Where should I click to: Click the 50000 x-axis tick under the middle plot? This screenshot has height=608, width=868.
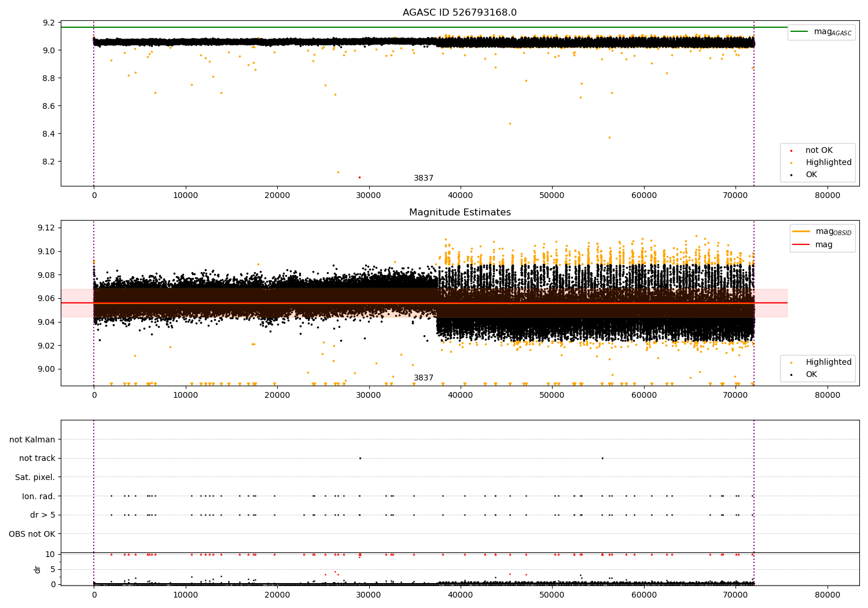[552, 395]
